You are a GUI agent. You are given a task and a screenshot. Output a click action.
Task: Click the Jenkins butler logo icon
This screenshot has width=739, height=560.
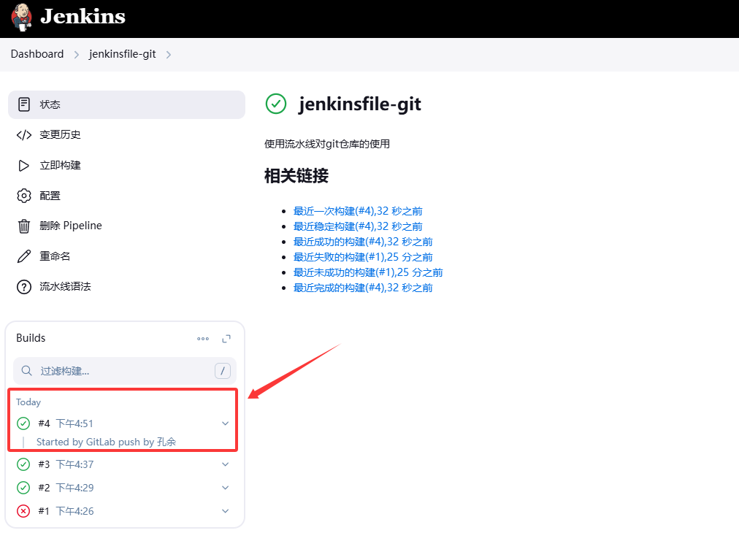22,17
